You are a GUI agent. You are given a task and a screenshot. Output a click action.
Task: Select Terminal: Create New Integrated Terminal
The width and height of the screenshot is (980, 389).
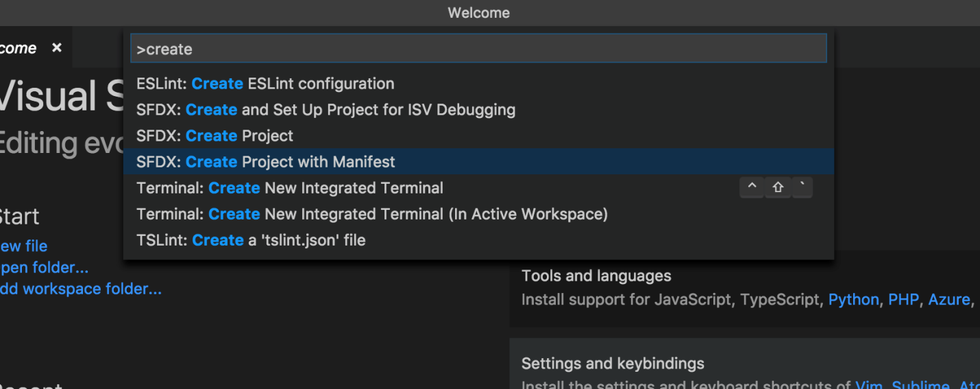(x=290, y=188)
